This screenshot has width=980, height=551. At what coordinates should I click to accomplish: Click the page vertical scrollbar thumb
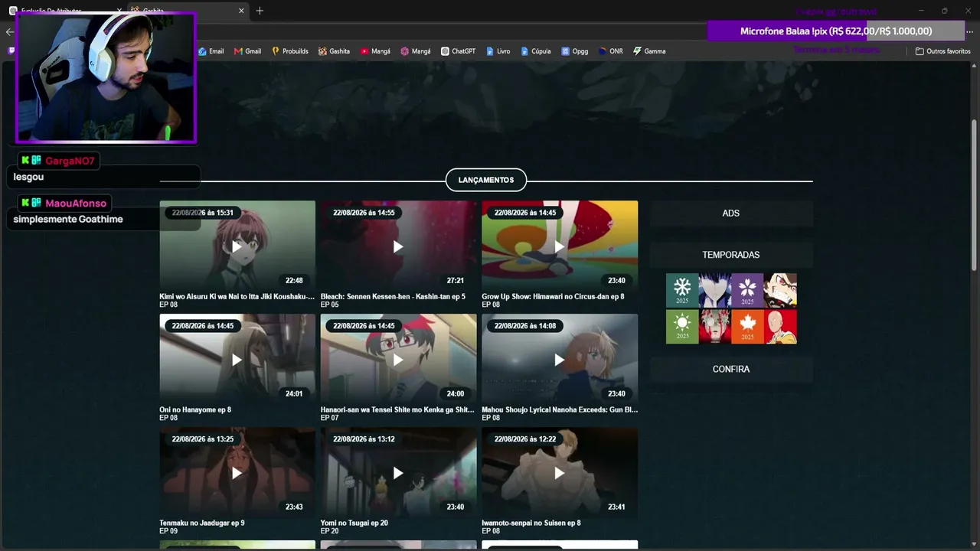[x=975, y=194]
